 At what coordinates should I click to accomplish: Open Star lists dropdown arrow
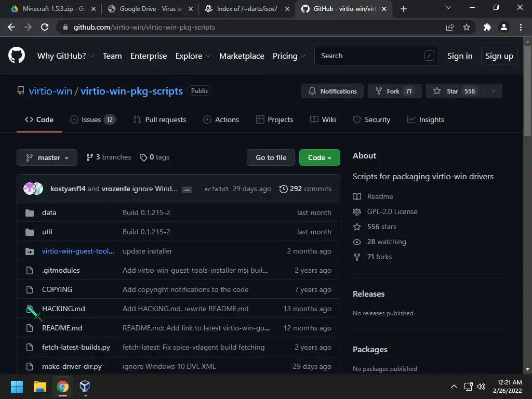494,91
